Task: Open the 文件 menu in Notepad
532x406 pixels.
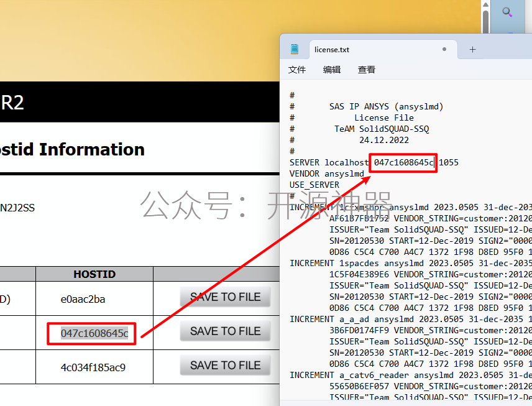Action: 297,70
